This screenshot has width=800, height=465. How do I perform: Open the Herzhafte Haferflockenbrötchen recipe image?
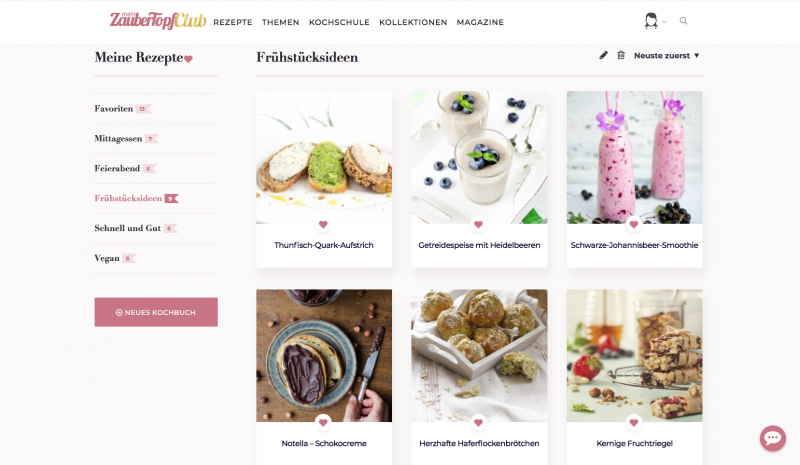point(479,355)
